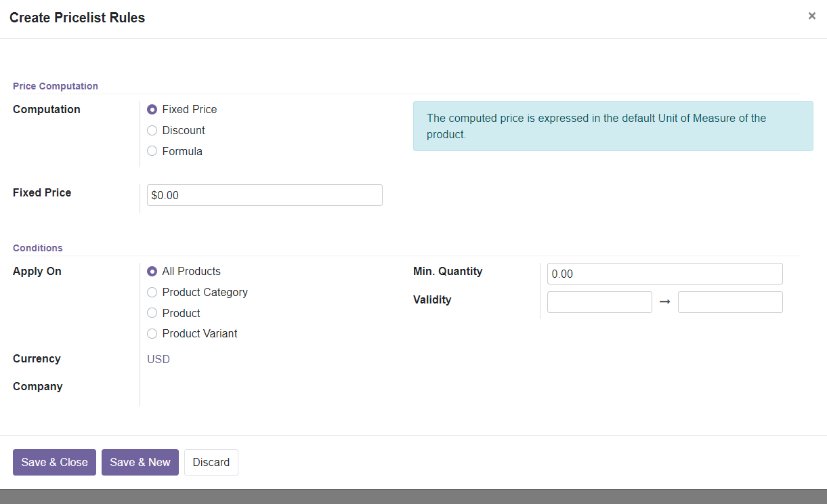Choose Product under Apply On

tap(152, 312)
